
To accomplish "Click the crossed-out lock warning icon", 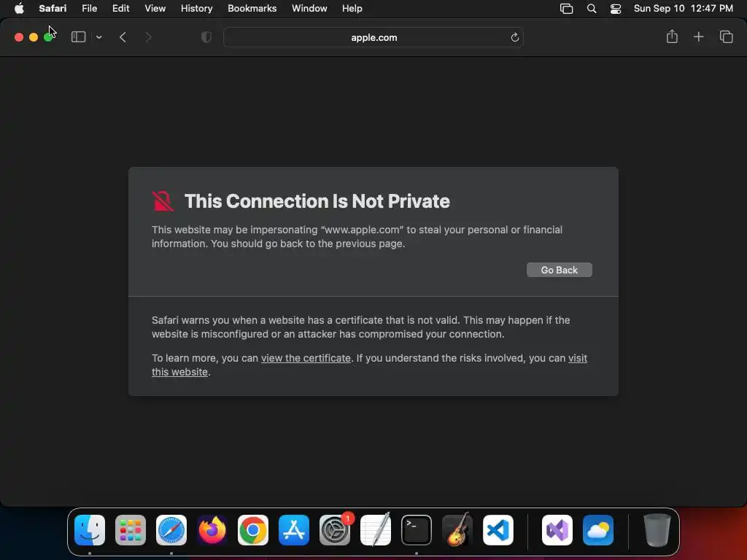I will pos(163,201).
